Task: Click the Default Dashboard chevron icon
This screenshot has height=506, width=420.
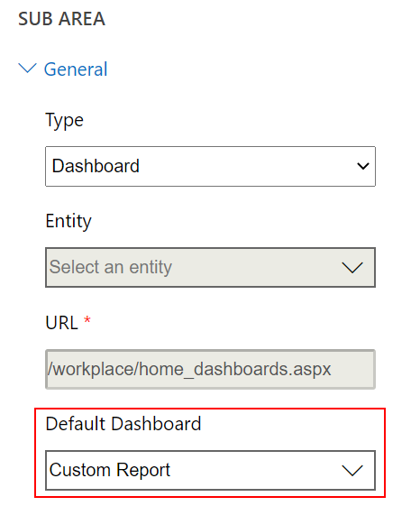Action: [x=352, y=471]
